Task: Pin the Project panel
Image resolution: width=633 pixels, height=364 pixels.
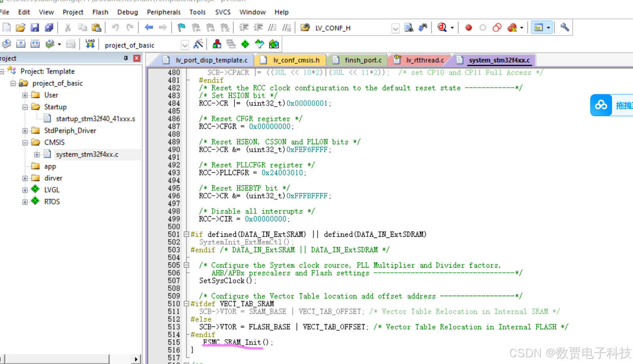Action: click(x=126, y=58)
